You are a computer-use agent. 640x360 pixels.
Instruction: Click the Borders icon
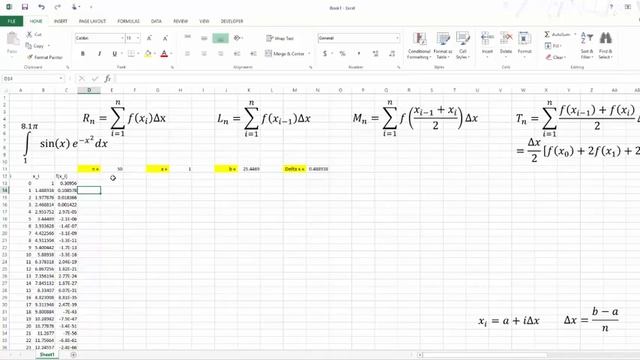tap(131, 53)
